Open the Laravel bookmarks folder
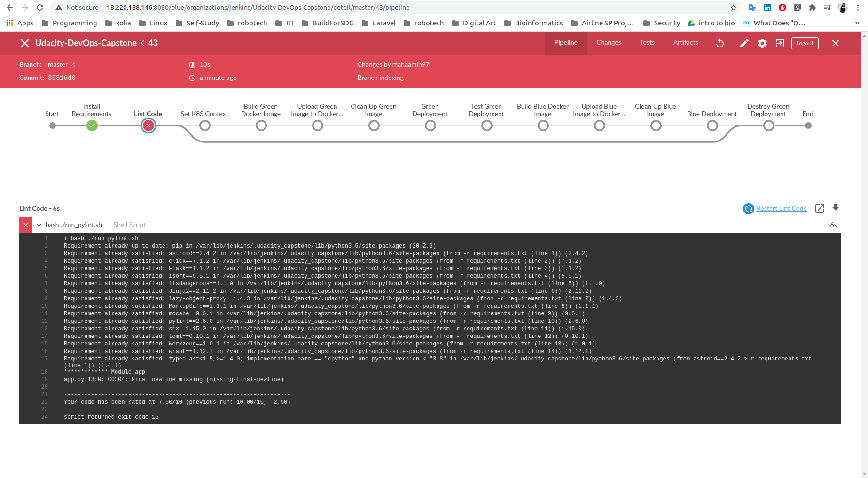868x478 pixels. click(379, 23)
